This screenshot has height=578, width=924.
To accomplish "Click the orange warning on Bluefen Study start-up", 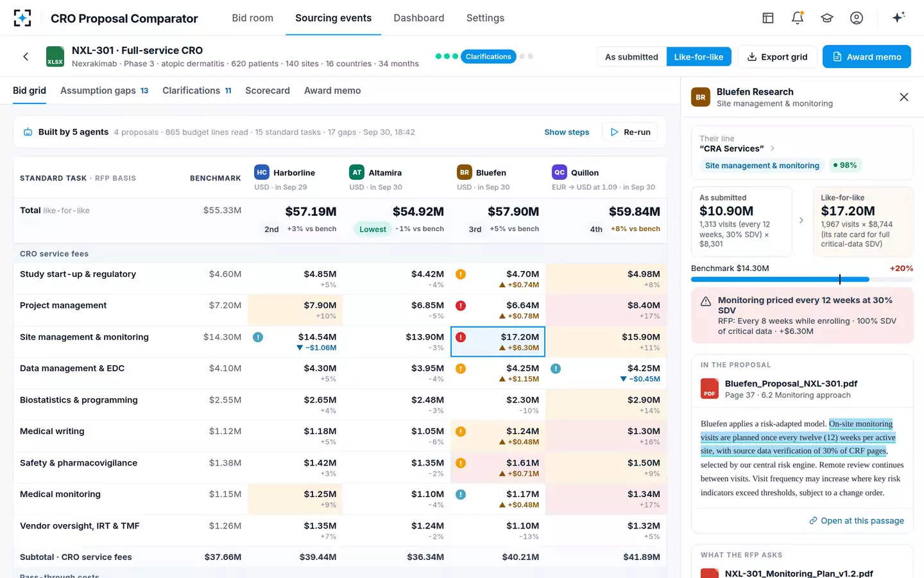I will click(x=461, y=274).
